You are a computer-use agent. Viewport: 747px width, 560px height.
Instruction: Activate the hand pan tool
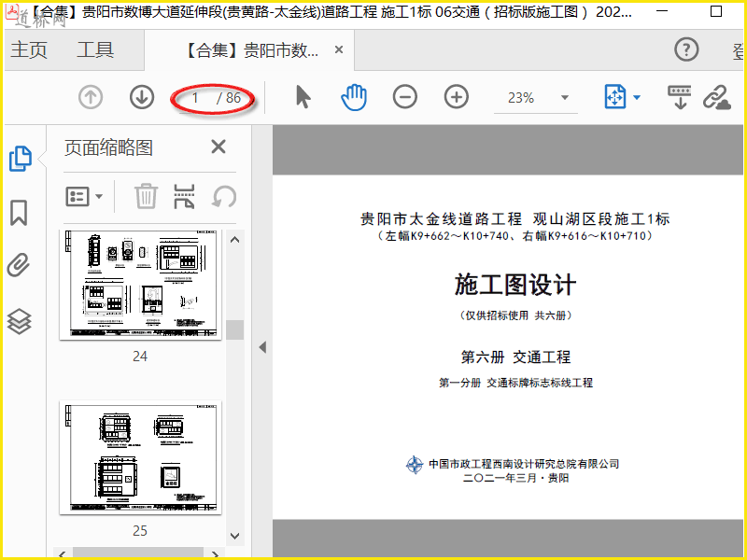(x=354, y=97)
